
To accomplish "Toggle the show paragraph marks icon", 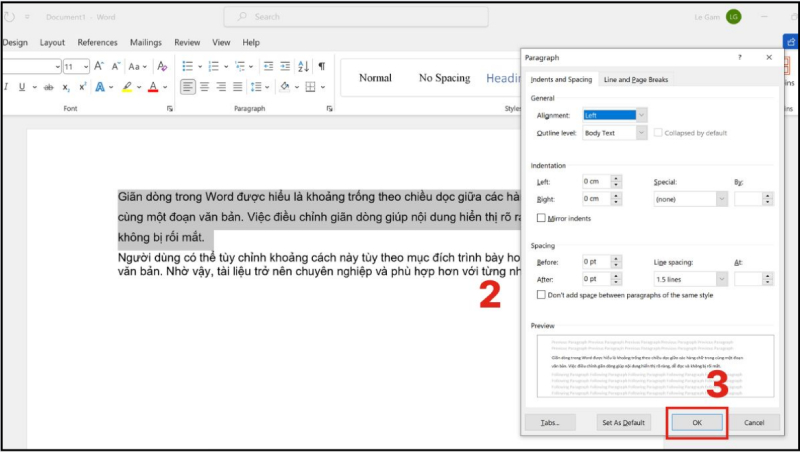I will pyautogui.click(x=321, y=66).
